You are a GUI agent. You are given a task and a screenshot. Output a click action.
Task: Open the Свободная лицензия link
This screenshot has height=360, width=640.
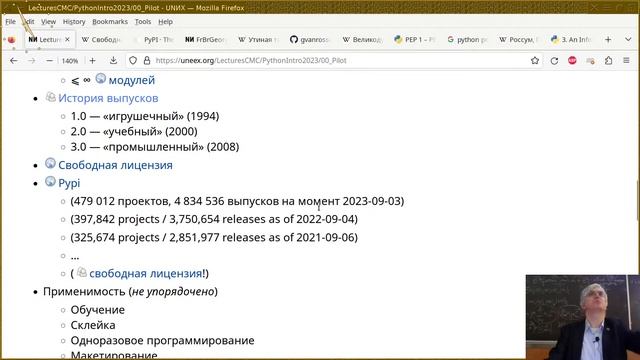pyautogui.click(x=115, y=165)
